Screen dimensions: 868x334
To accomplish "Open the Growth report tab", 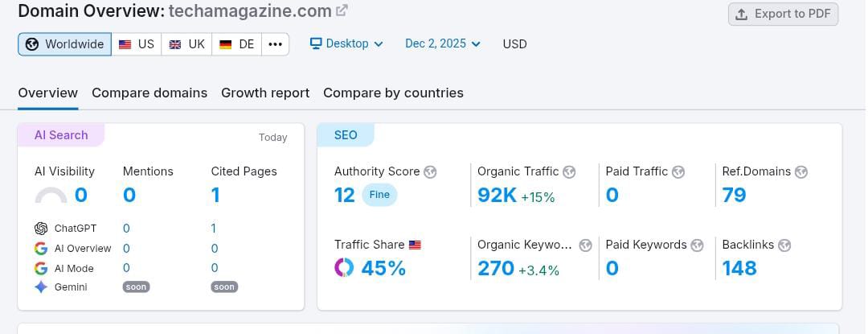I will click(265, 93).
